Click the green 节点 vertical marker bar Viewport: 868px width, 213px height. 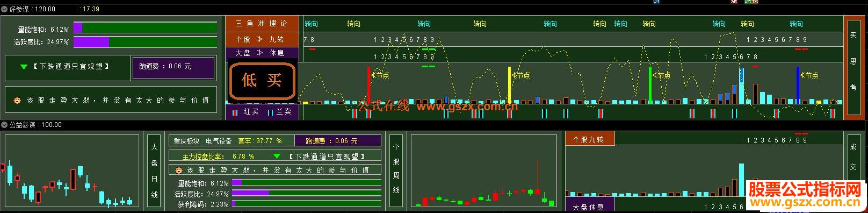point(650,84)
